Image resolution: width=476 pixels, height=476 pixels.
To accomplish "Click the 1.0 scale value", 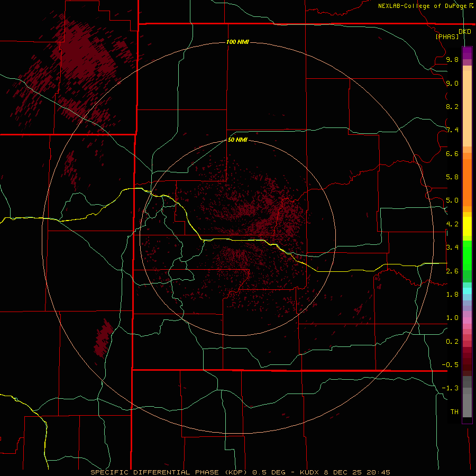I will (x=452, y=318).
